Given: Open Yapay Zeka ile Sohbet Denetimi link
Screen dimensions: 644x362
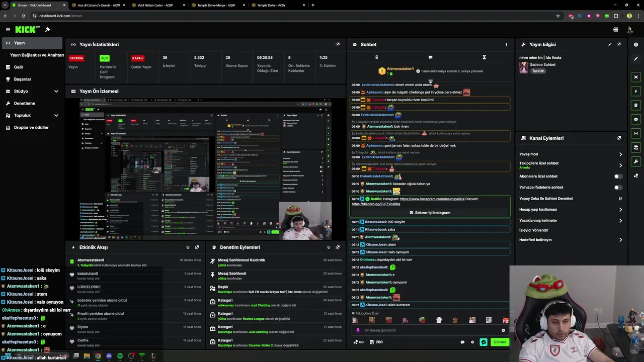Looking at the screenshot, I should tap(571, 199).
